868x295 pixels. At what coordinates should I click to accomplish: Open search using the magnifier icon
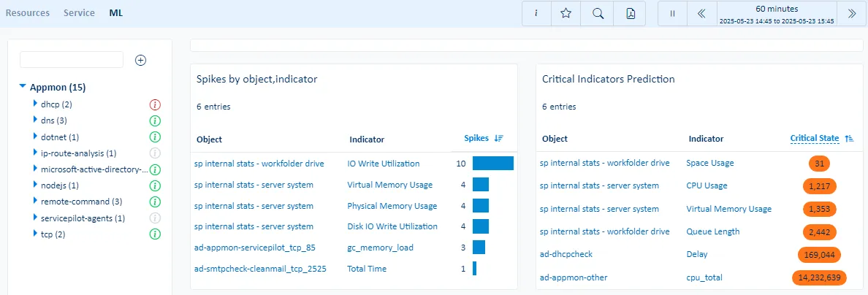point(598,14)
